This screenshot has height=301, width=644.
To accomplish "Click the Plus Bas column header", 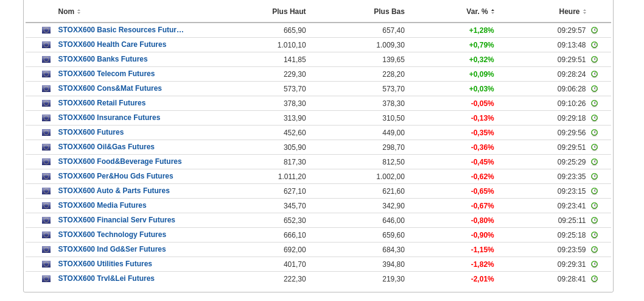I will 389,12.
